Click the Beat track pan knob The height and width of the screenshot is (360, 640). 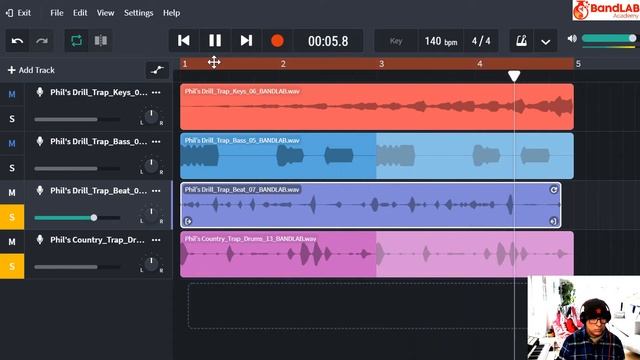(151, 215)
